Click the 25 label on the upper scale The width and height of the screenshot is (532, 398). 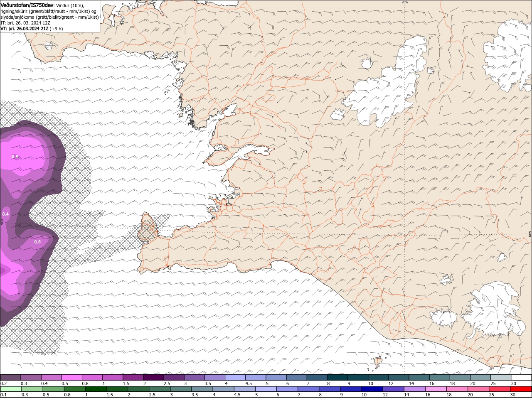(493, 383)
